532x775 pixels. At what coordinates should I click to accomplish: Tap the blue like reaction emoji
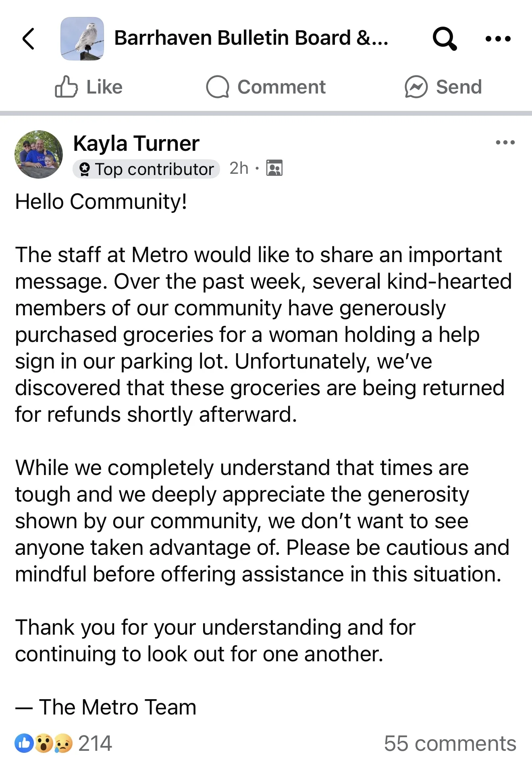[x=24, y=743]
